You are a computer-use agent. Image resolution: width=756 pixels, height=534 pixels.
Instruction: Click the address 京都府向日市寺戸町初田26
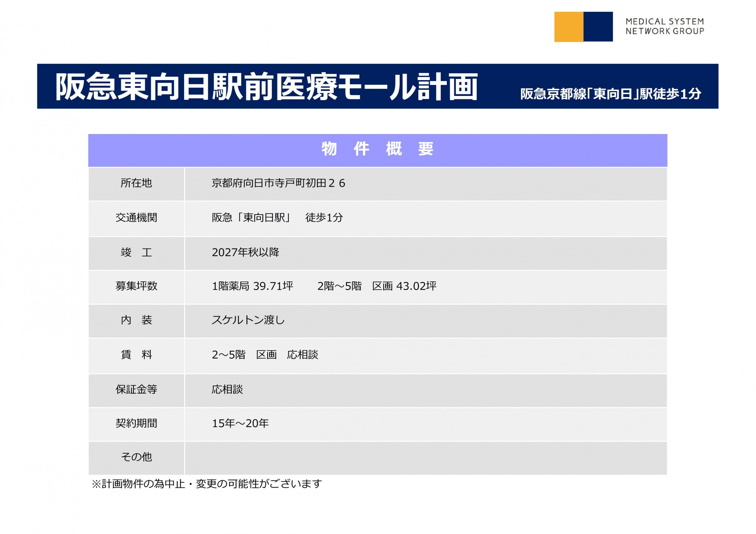(278, 183)
